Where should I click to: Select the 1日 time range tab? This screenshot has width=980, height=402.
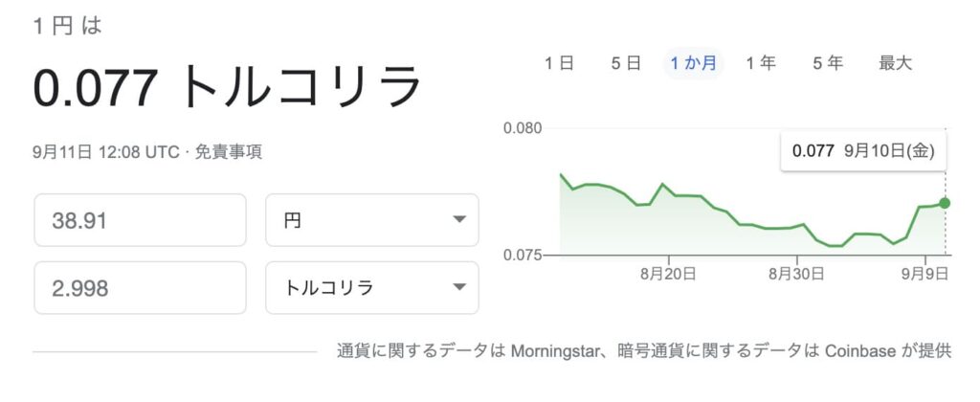[559, 63]
